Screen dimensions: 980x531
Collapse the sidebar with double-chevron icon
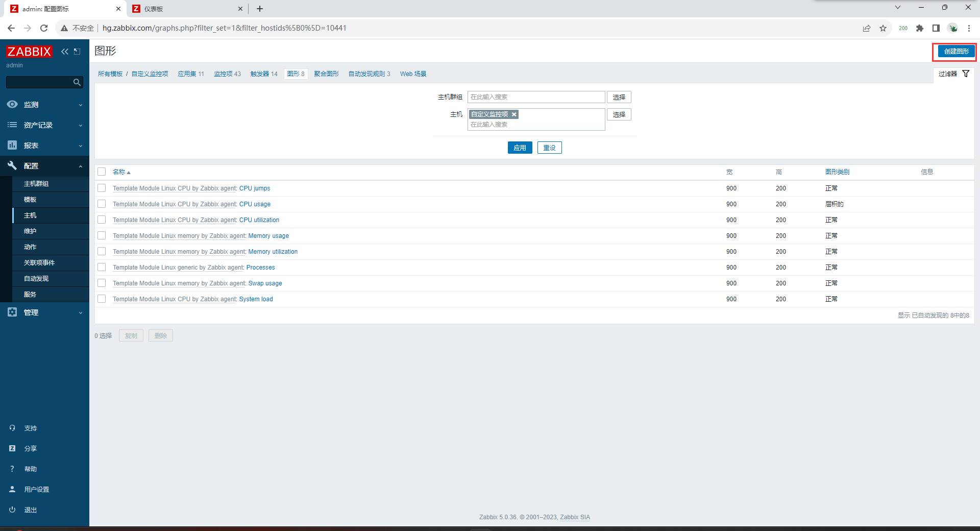pyautogui.click(x=65, y=52)
